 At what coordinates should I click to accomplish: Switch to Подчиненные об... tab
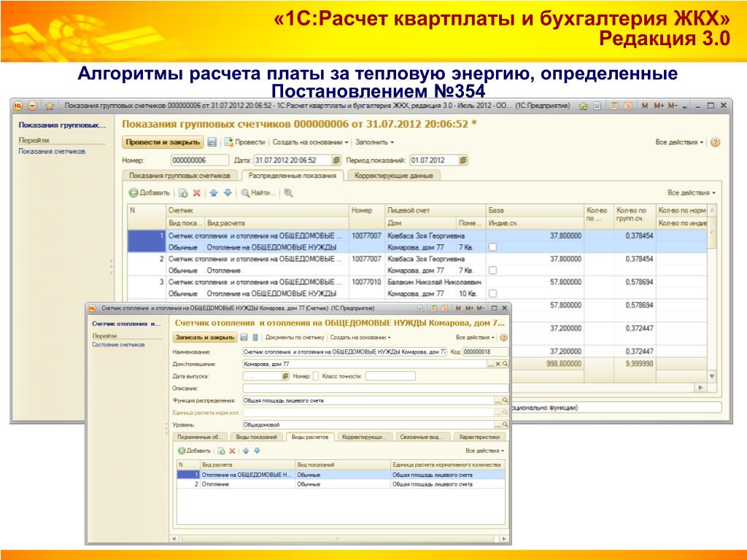[x=200, y=437]
